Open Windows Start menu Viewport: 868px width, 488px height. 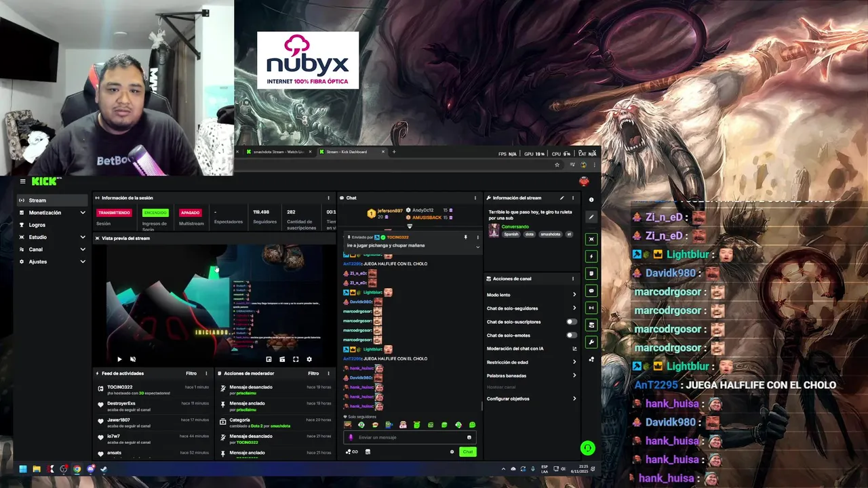(22, 468)
